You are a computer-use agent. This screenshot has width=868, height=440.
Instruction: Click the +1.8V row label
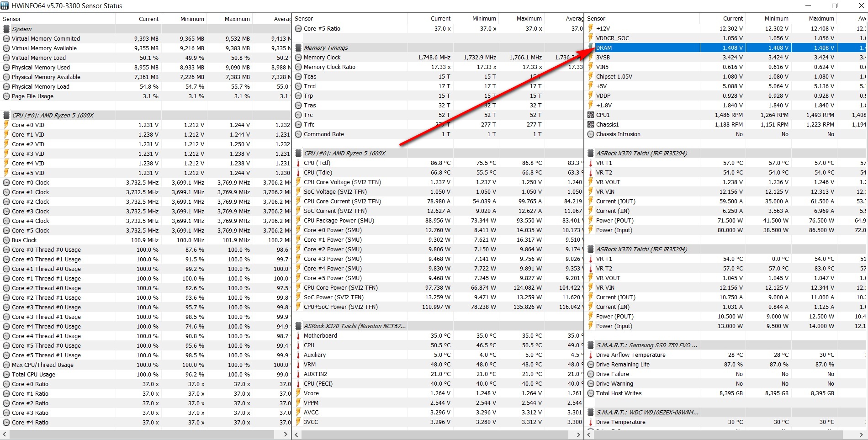603,106
